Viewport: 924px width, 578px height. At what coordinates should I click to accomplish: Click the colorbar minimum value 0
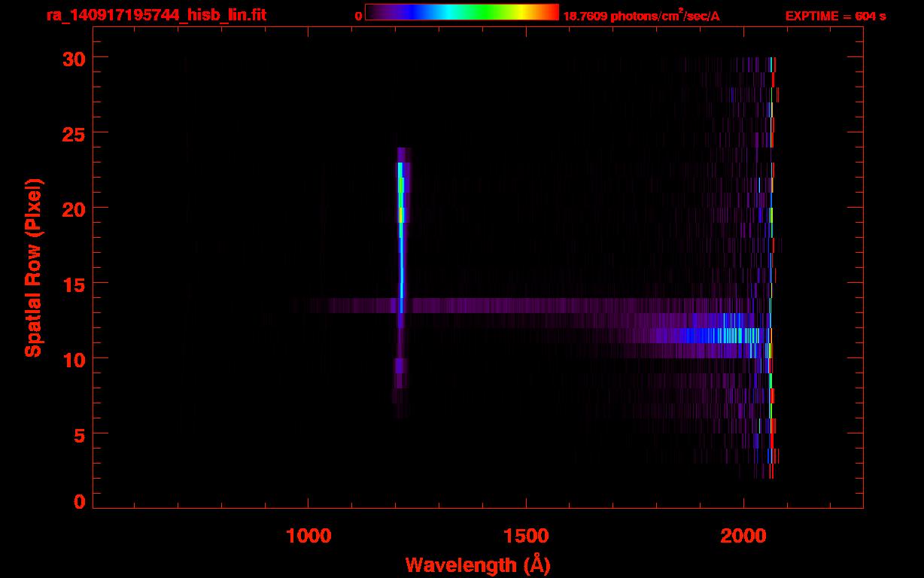point(358,16)
